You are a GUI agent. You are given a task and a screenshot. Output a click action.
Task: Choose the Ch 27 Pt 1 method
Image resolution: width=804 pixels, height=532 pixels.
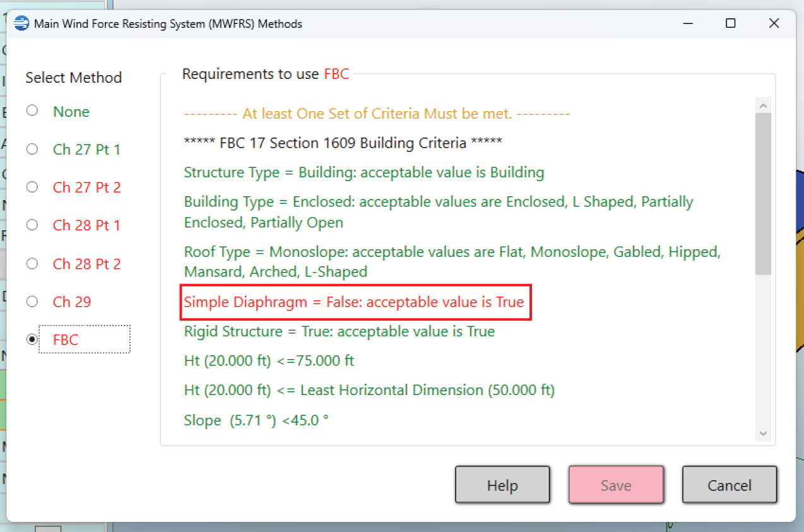(x=32, y=150)
